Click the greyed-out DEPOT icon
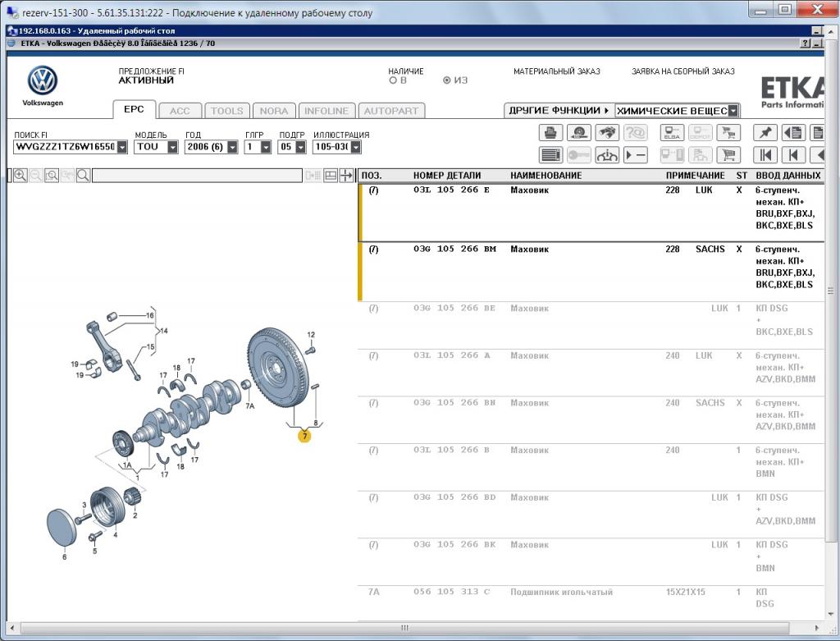 click(x=701, y=132)
